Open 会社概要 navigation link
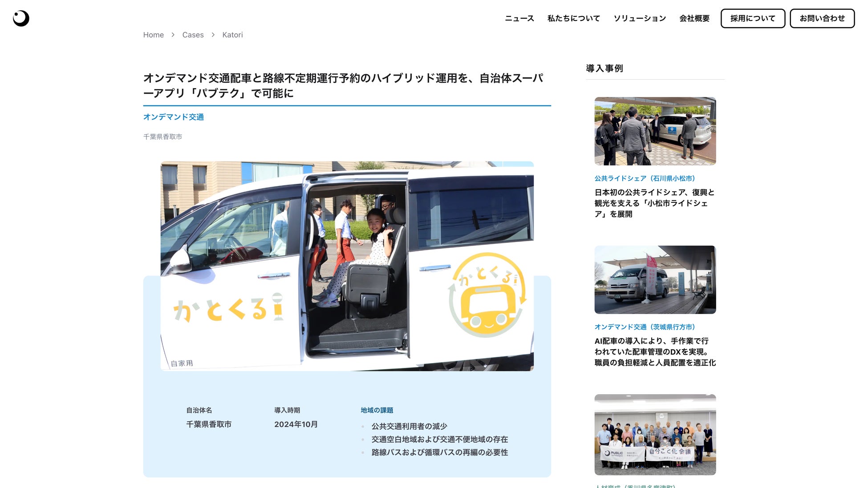 (694, 18)
